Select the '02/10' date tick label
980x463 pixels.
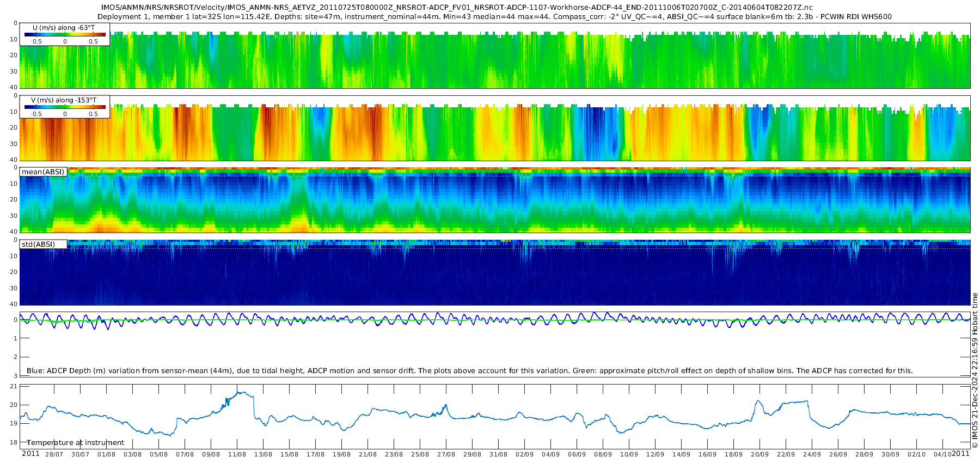coord(916,454)
